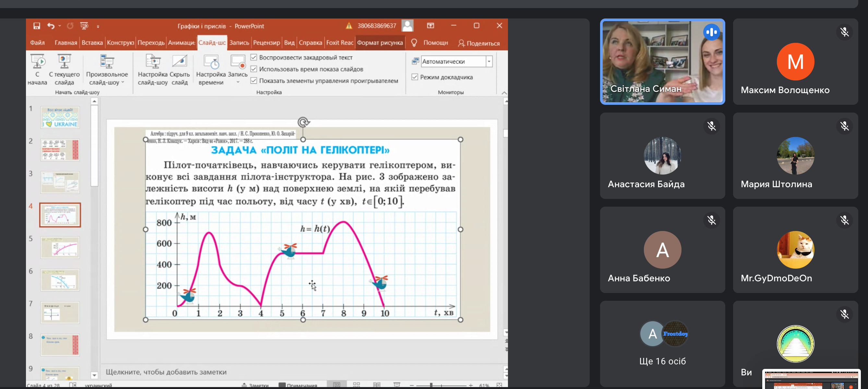Click Скрыть слайд
868x389 pixels.
(x=180, y=70)
